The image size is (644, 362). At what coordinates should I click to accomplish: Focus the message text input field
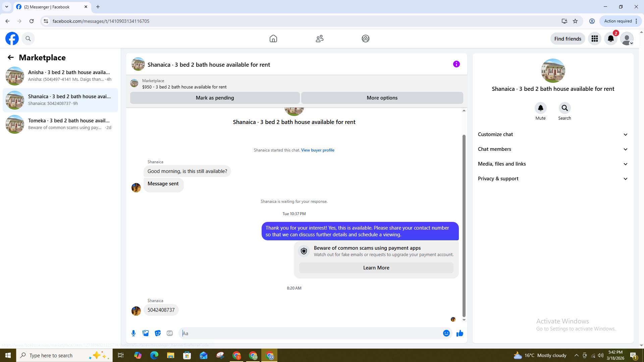(310, 333)
